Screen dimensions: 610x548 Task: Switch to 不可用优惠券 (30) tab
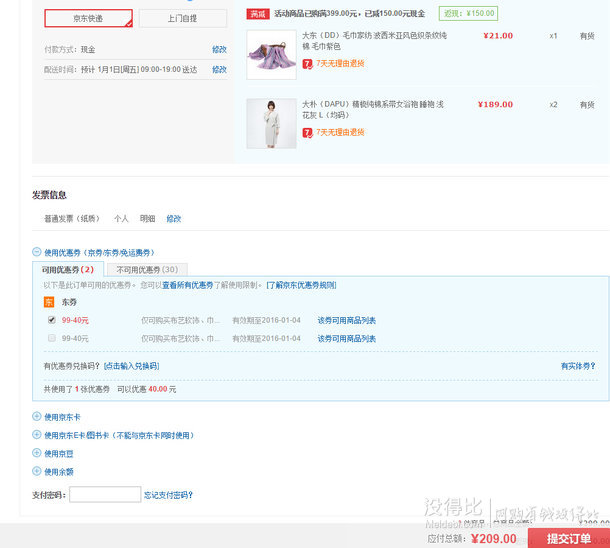click(x=147, y=270)
